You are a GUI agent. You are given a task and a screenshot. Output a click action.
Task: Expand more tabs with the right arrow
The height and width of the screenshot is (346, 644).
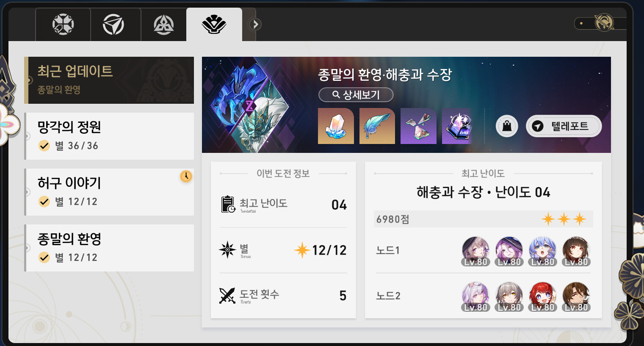(255, 24)
